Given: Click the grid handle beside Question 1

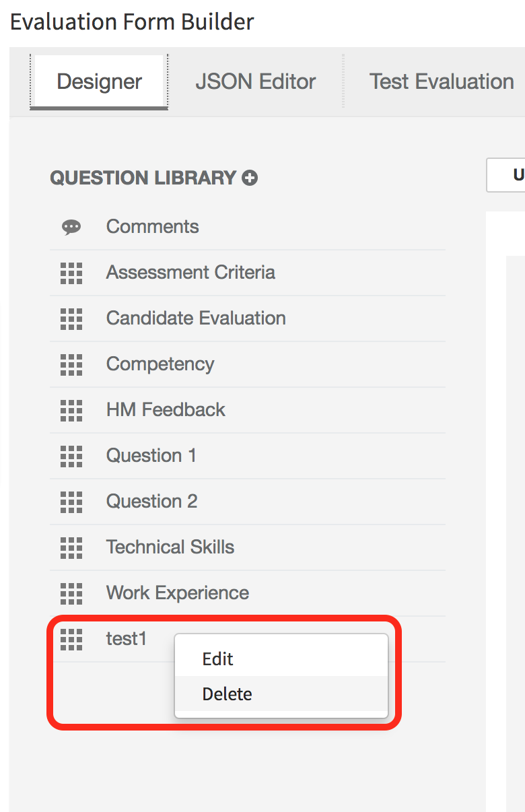Looking at the screenshot, I should click(x=71, y=455).
